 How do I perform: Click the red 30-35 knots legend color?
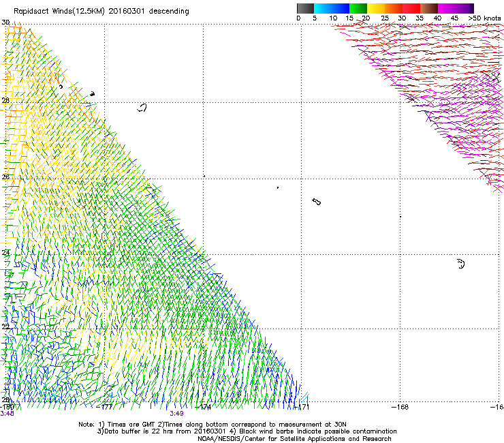click(411, 8)
